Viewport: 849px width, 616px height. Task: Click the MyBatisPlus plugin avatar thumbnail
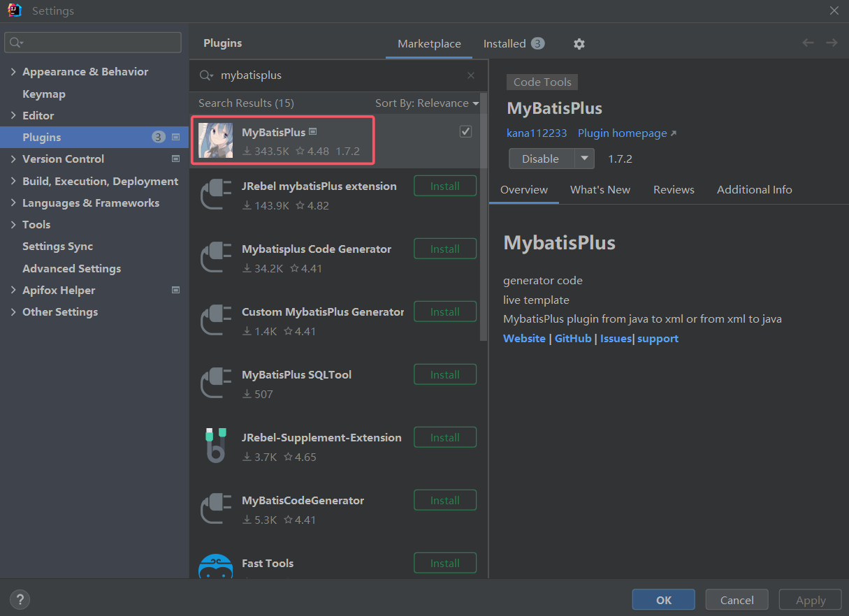215,140
